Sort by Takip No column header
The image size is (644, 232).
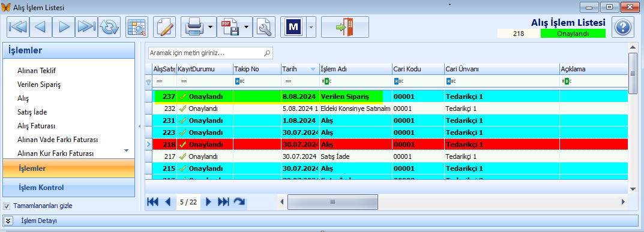[257, 70]
